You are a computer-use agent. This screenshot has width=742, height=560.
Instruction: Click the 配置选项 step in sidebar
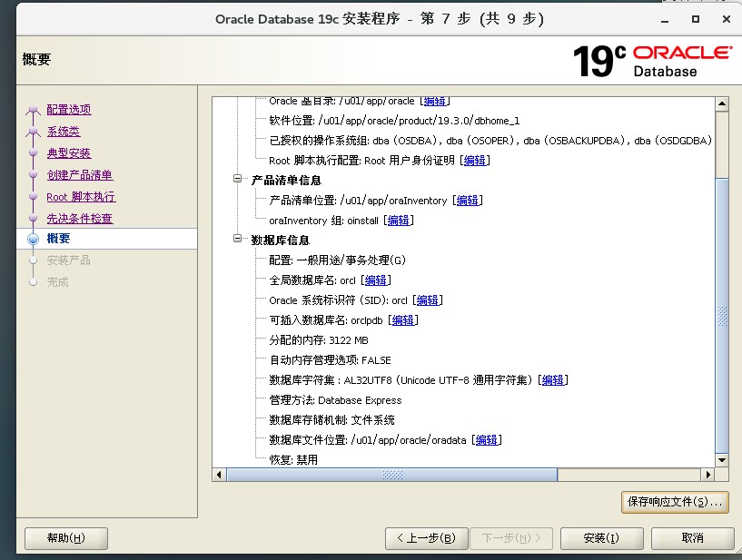click(69, 110)
